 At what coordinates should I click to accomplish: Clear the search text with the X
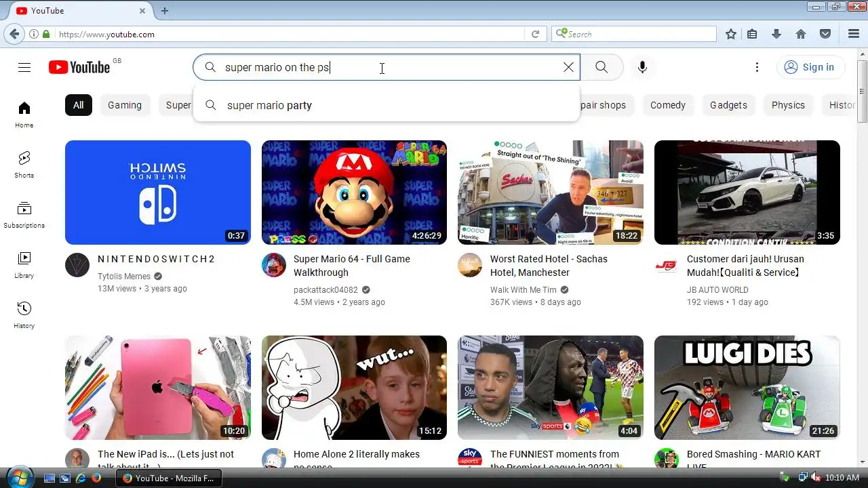click(x=568, y=67)
